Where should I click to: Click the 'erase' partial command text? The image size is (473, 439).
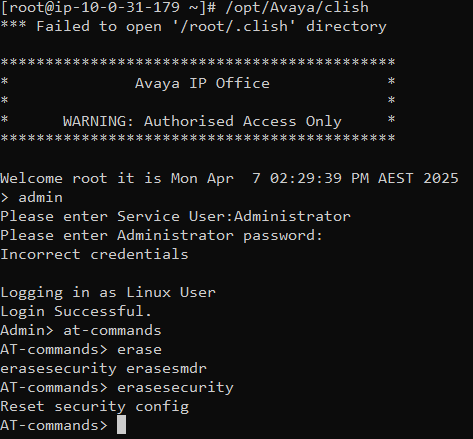(x=139, y=349)
